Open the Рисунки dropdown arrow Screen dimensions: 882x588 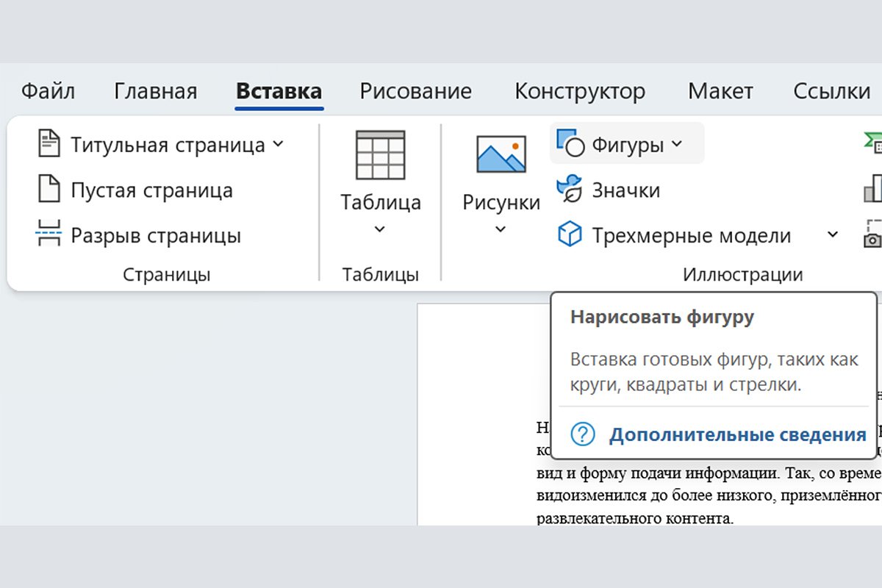pyautogui.click(x=500, y=229)
